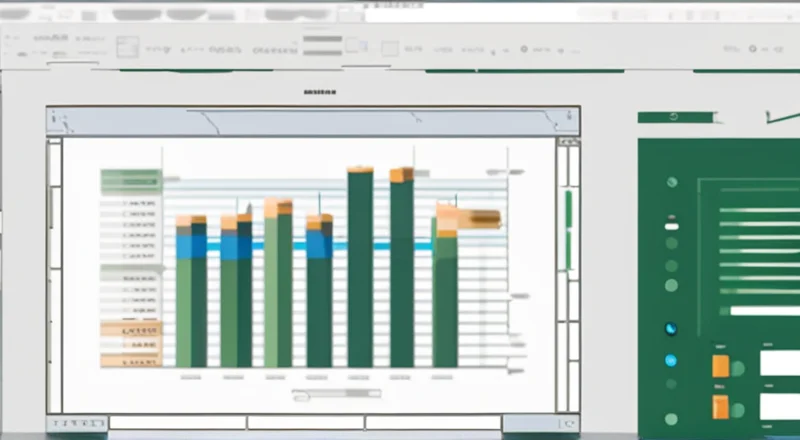Click the upper white input field in green panel
Viewport: 800px width, 440px height.
[780, 363]
